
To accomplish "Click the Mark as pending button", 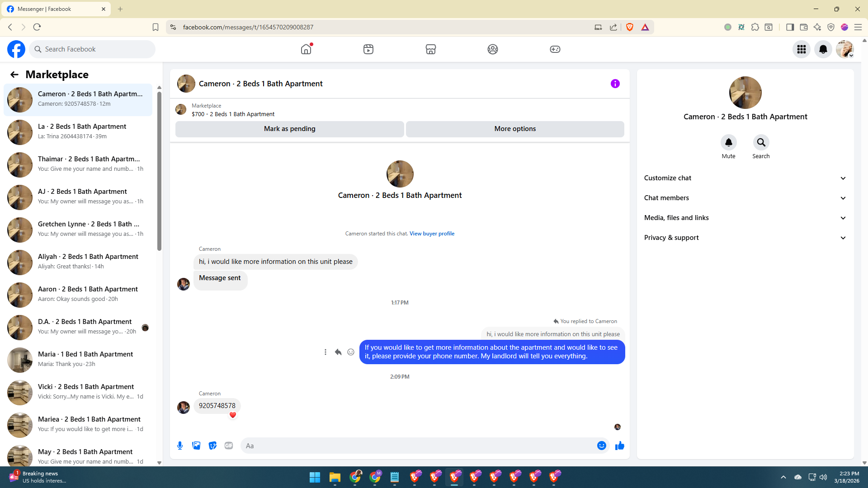I will click(289, 129).
